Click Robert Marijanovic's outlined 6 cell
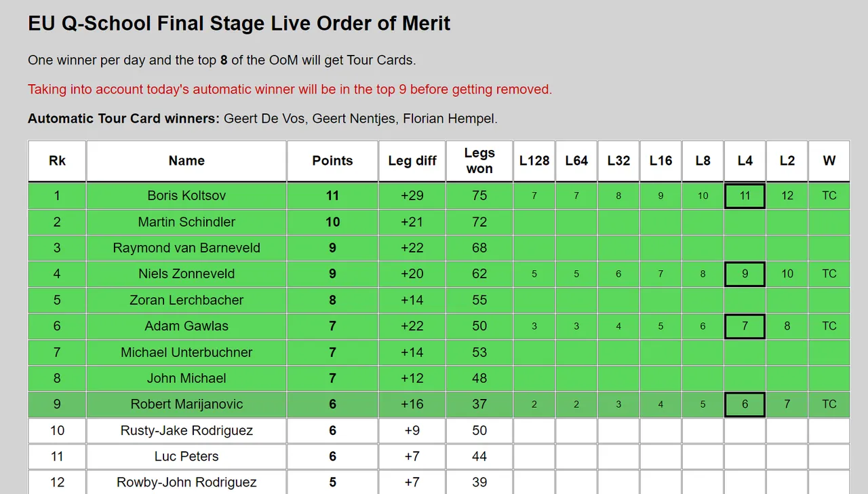Image resolution: width=868 pixels, height=494 pixels. pos(745,404)
